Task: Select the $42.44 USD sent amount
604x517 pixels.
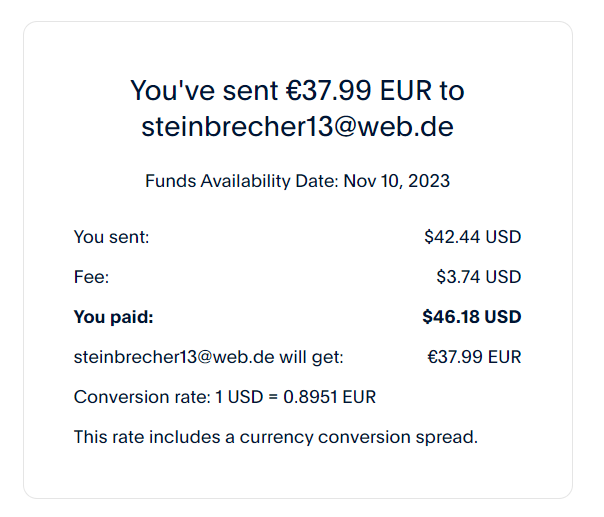Action: pyautogui.click(x=472, y=237)
